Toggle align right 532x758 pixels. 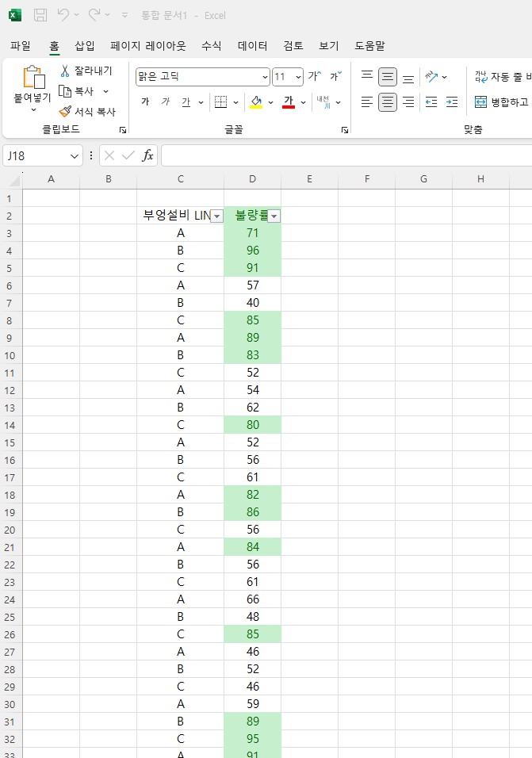(x=408, y=102)
